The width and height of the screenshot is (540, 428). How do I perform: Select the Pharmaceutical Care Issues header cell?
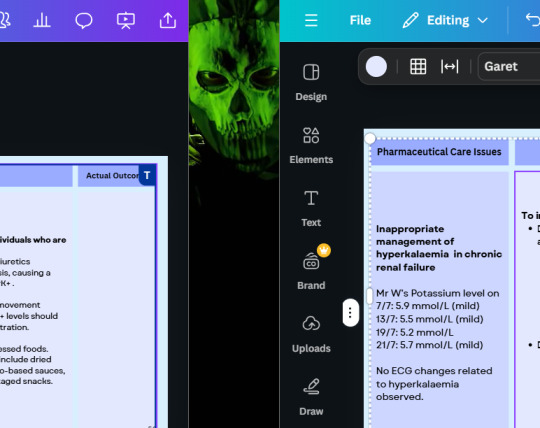point(439,152)
